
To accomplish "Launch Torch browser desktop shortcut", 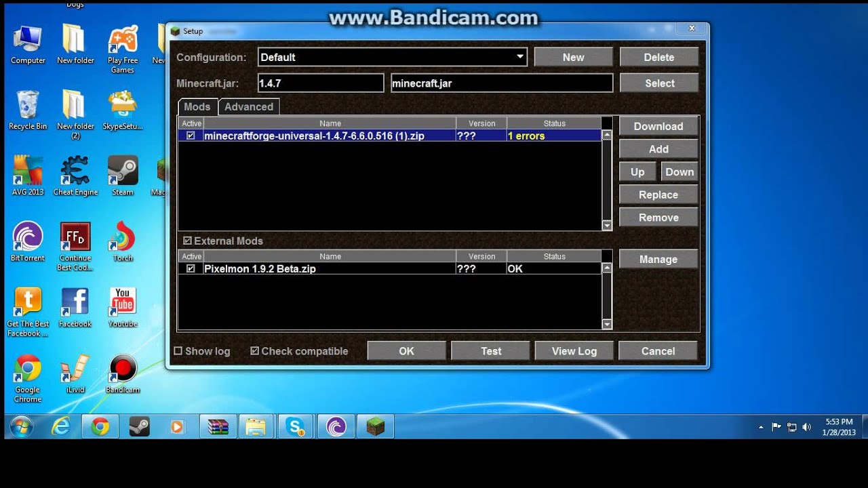I will [x=123, y=242].
